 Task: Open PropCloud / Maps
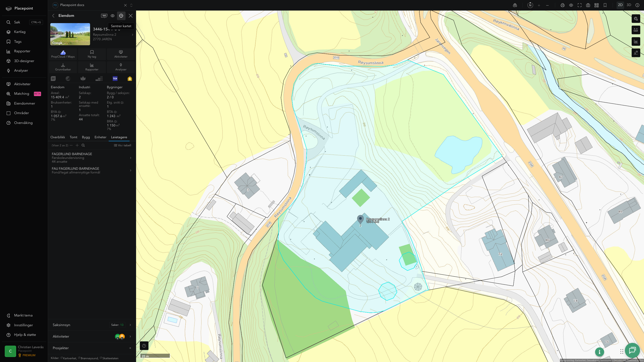pos(63,54)
